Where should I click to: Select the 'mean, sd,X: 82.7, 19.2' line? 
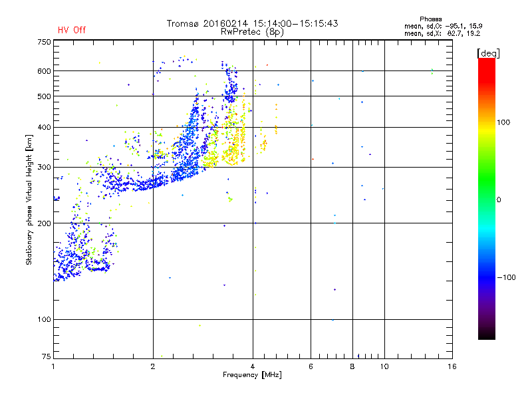[442, 33]
